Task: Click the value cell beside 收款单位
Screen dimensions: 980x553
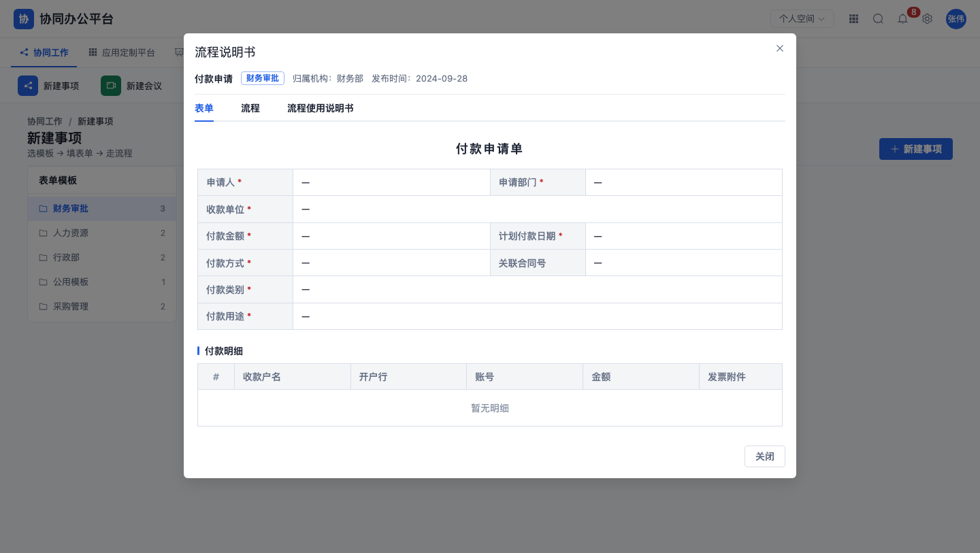Action: (x=538, y=210)
